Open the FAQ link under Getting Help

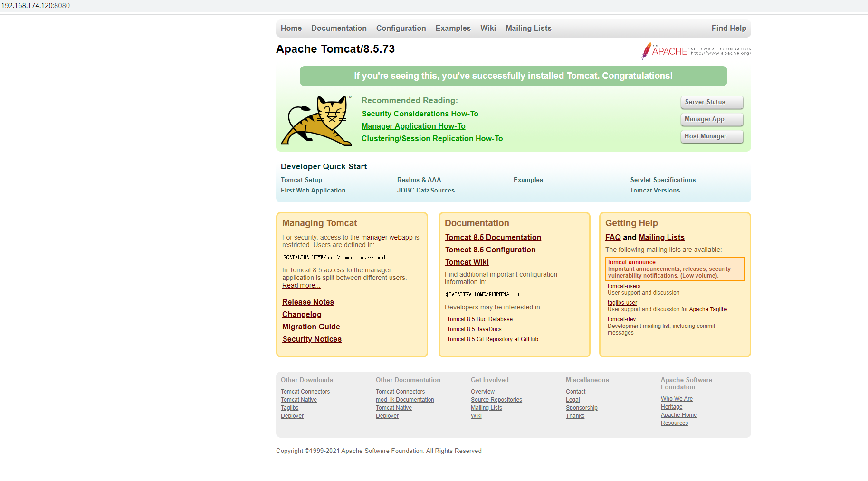click(x=613, y=238)
